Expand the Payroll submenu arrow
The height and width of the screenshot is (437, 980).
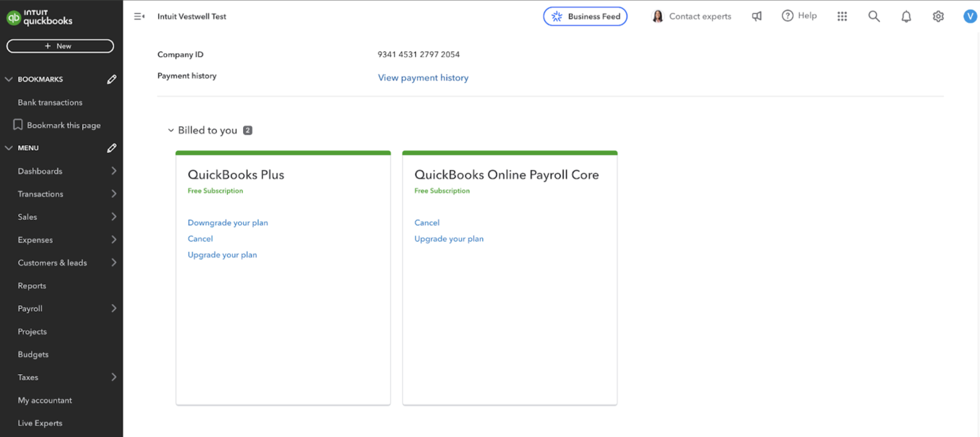click(114, 309)
